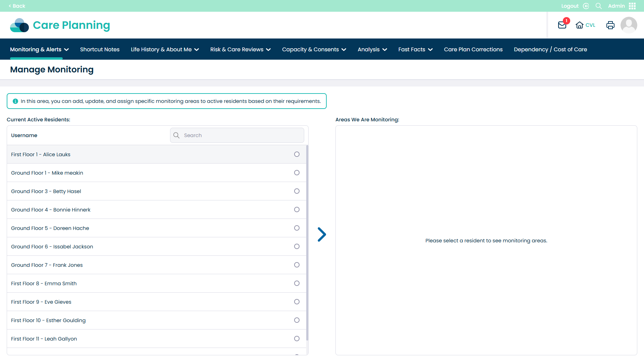The image size is (644, 362).
Task: Open the mail inbox with notification badge
Action: point(562,25)
